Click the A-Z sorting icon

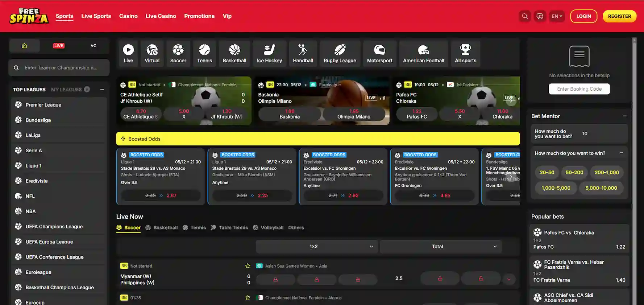(93, 46)
